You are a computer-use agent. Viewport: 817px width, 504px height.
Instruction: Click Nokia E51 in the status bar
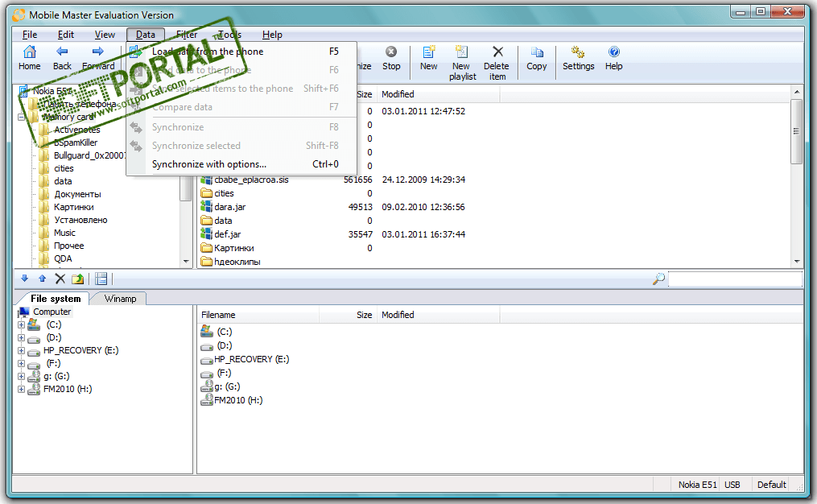(x=697, y=485)
